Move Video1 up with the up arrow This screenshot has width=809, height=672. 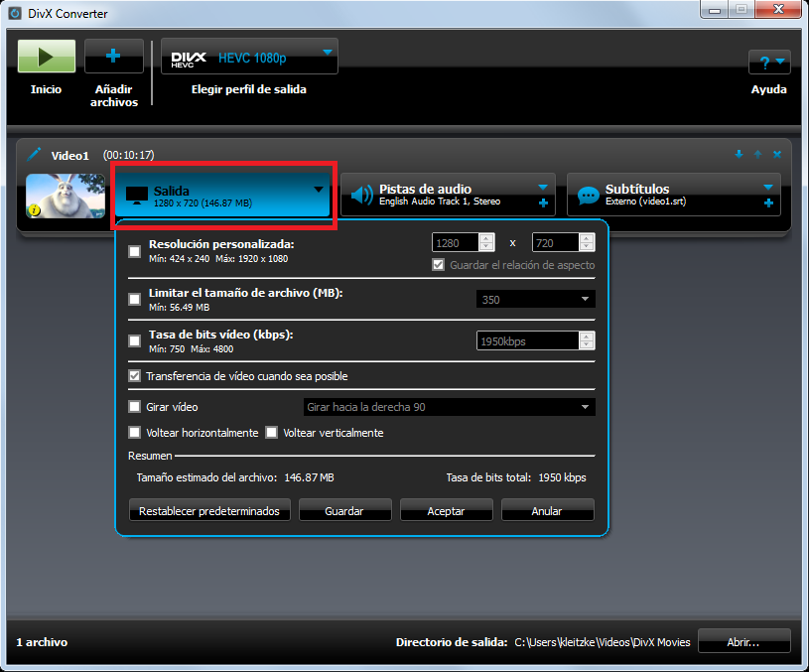(758, 154)
